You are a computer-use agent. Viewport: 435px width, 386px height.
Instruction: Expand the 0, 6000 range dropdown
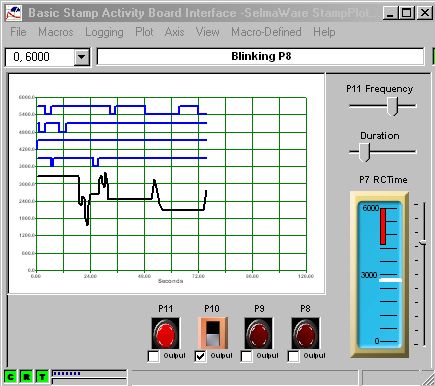tap(81, 57)
